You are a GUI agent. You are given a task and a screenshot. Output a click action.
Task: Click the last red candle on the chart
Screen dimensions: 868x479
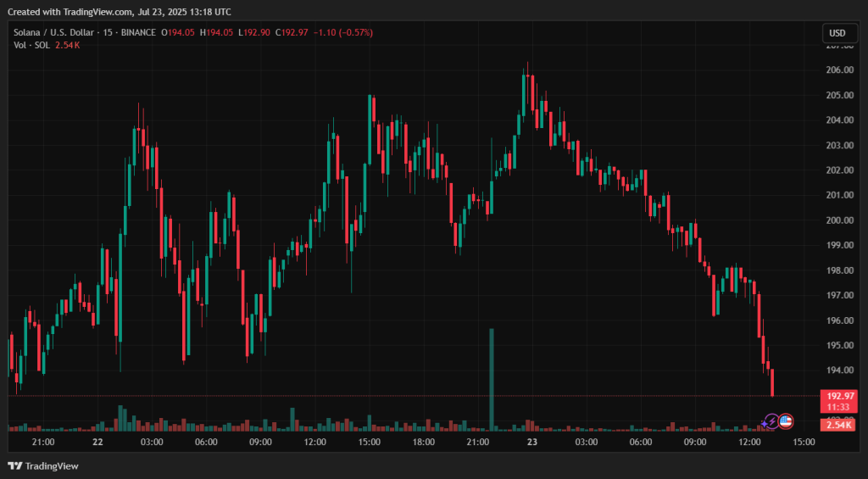tap(772, 382)
